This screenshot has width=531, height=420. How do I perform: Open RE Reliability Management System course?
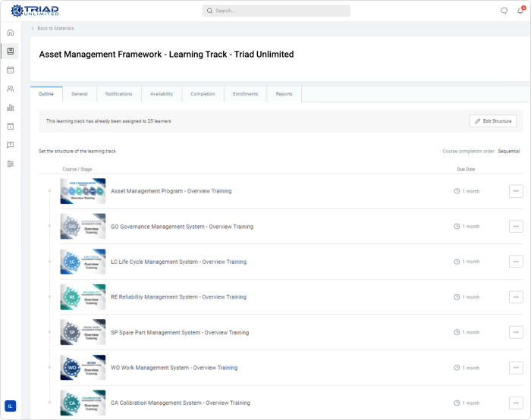(x=179, y=297)
